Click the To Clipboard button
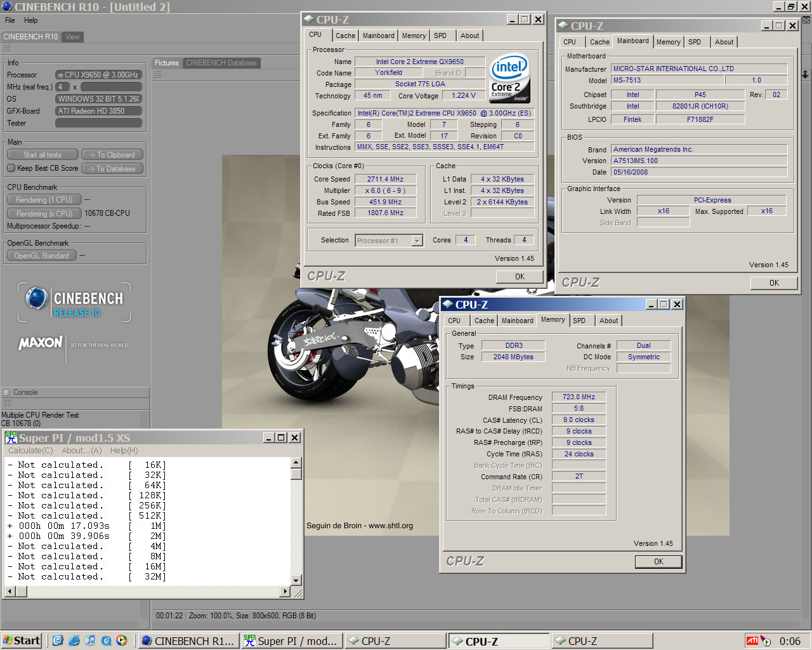 [x=112, y=155]
